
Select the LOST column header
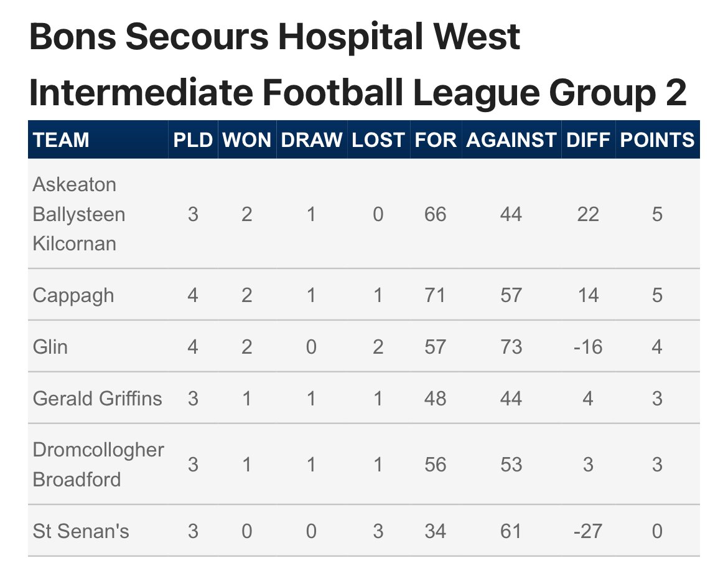pos(378,140)
